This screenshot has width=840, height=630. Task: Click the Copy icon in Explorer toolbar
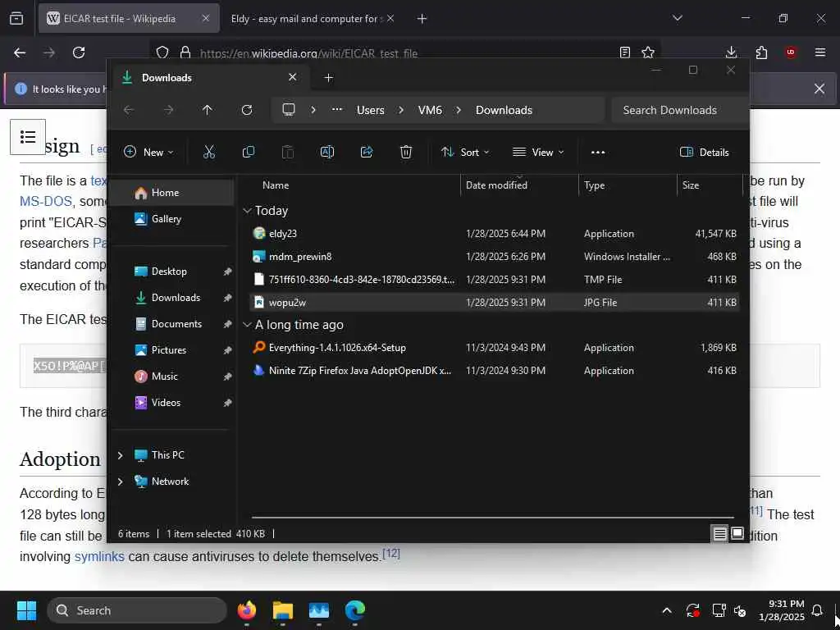click(249, 152)
